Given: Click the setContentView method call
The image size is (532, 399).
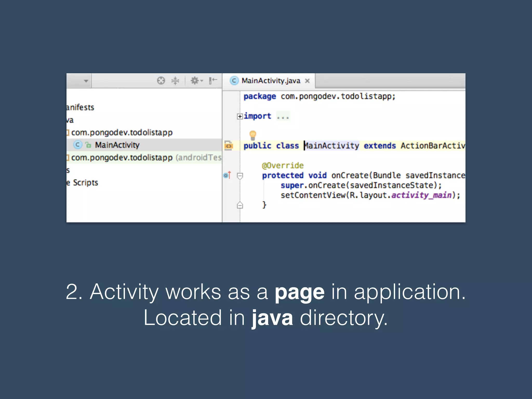Looking at the screenshot, I should [x=313, y=195].
